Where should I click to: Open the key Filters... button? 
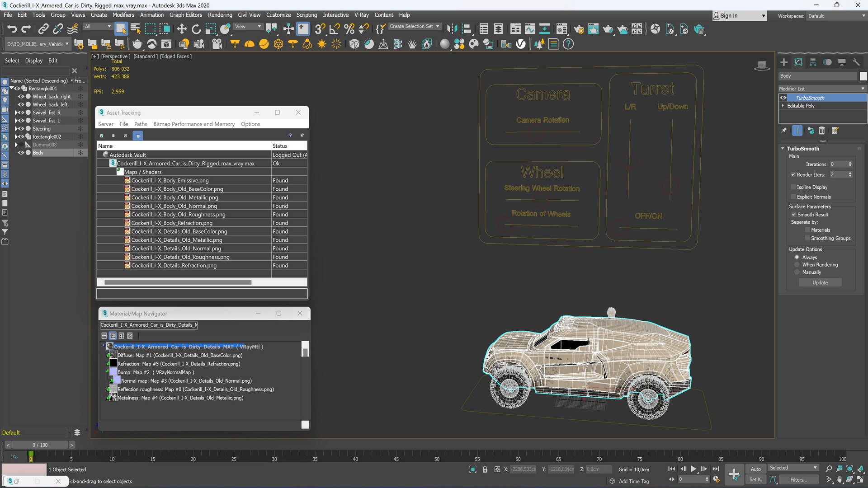point(798,480)
